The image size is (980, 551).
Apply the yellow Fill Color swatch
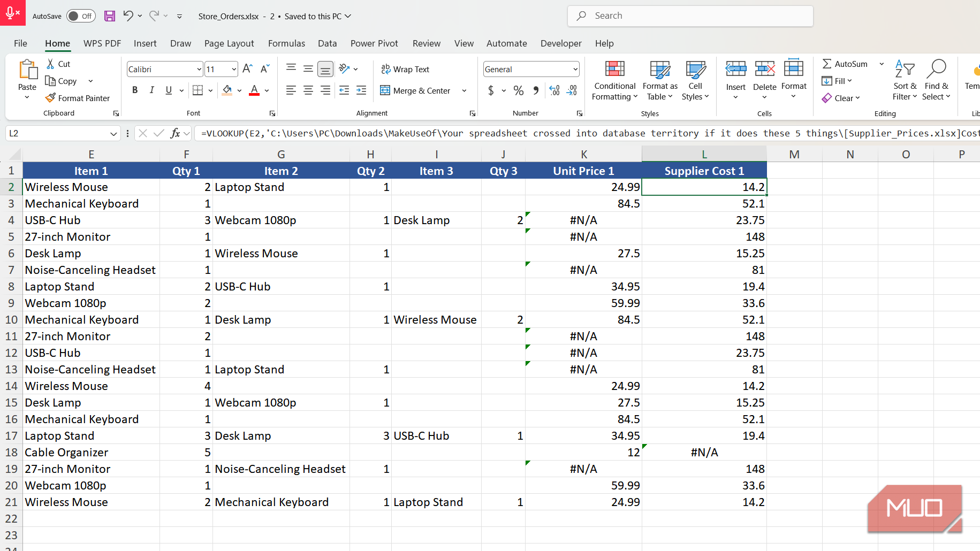click(x=227, y=90)
